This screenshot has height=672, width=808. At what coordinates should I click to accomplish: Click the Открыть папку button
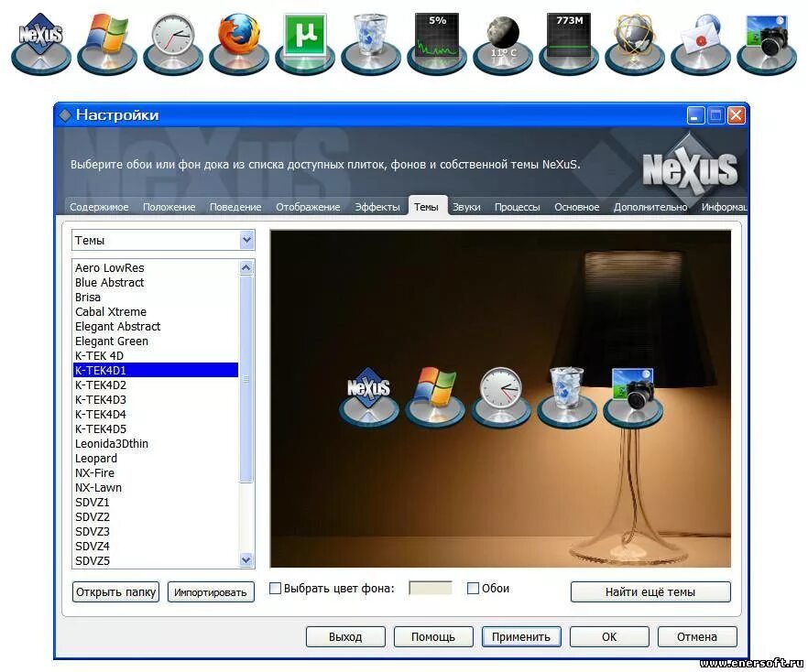tap(116, 592)
